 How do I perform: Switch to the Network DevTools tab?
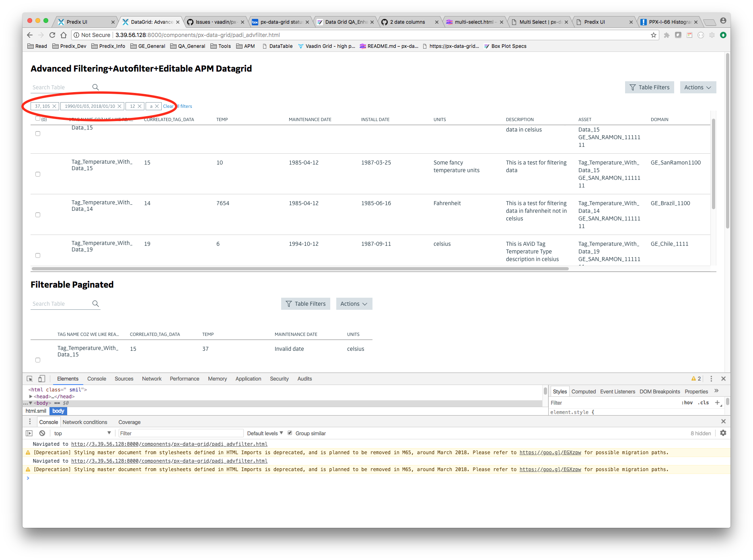coord(152,379)
